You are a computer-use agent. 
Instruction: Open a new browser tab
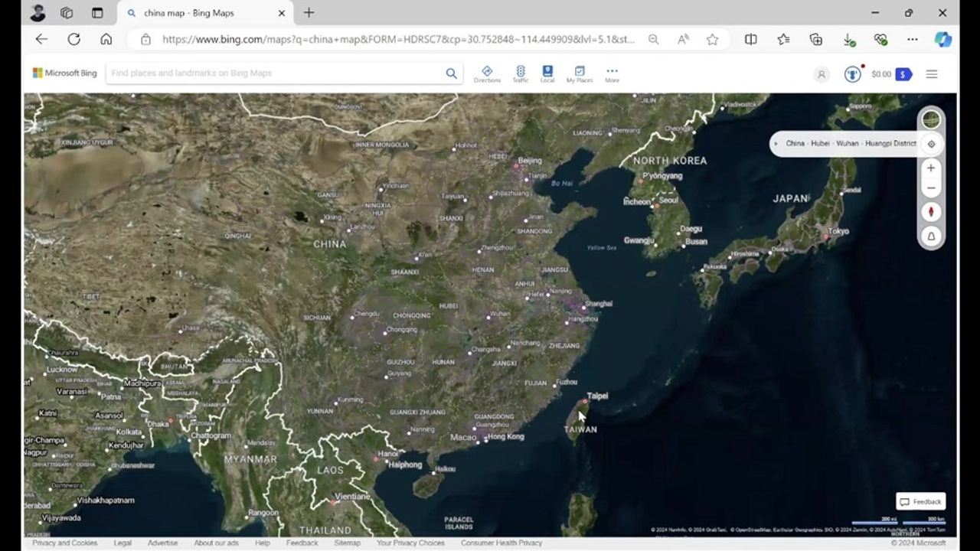click(309, 13)
